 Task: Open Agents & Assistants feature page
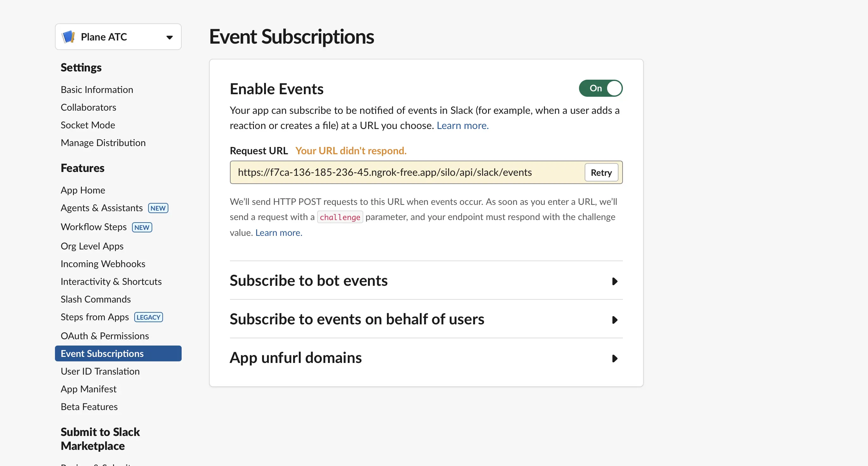[x=101, y=208]
